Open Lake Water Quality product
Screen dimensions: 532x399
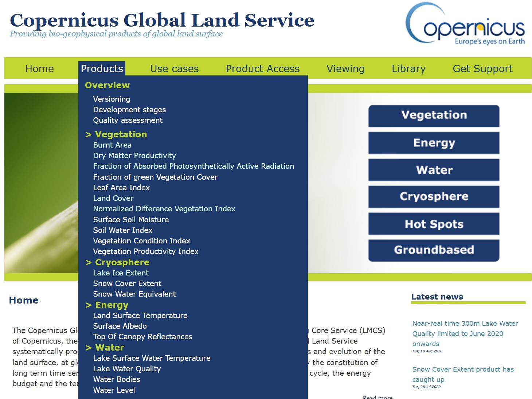click(127, 369)
